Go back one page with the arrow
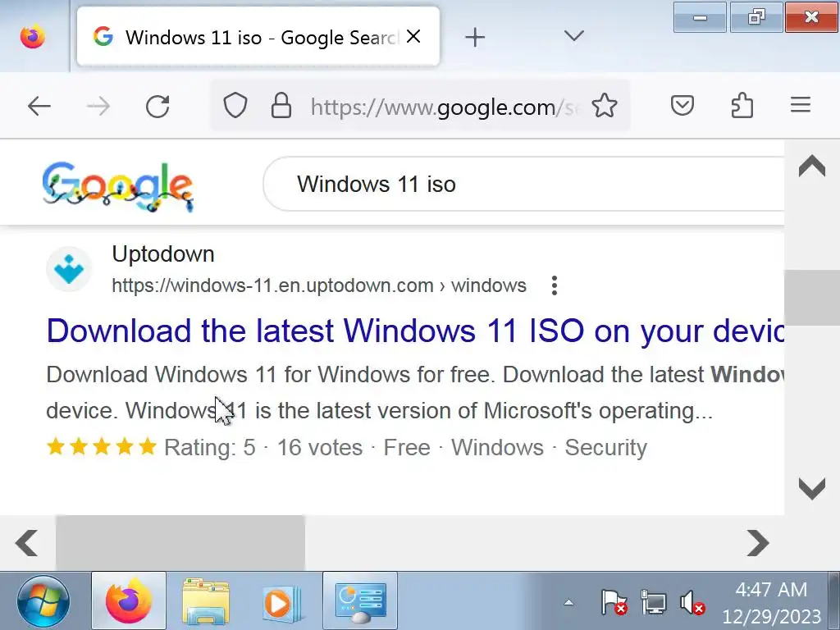This screenshot has width=840, height=630. tap(39, 106)
